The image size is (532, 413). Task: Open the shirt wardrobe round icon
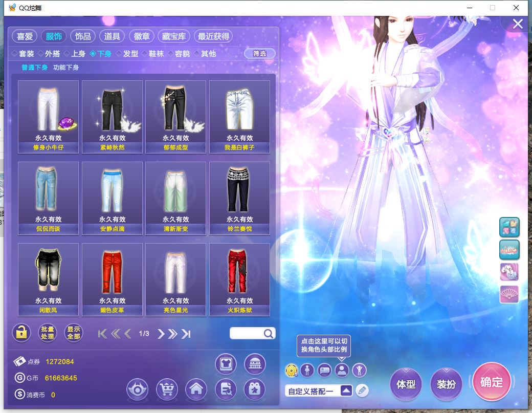[226, 364]
